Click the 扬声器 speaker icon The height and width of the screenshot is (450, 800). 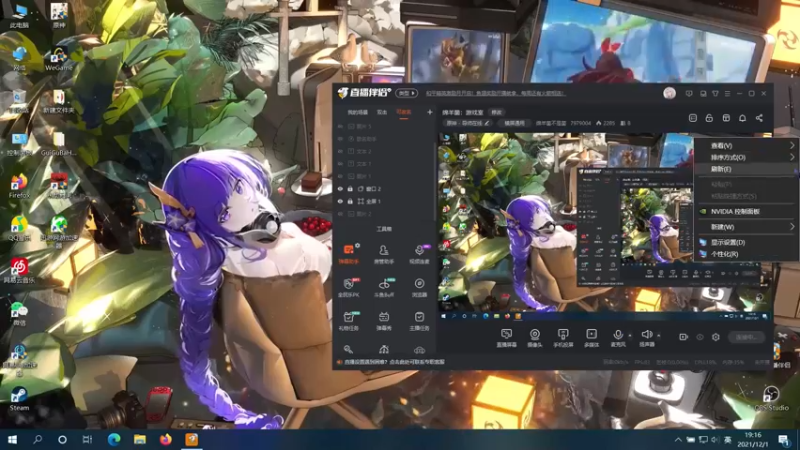646,335
